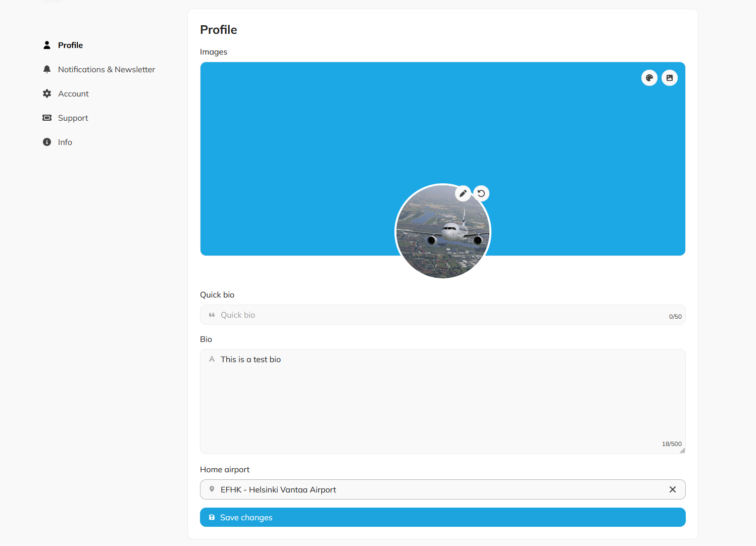Click the airplane profile picture
The image size is (756, 546).
click(x=442, y=237)
